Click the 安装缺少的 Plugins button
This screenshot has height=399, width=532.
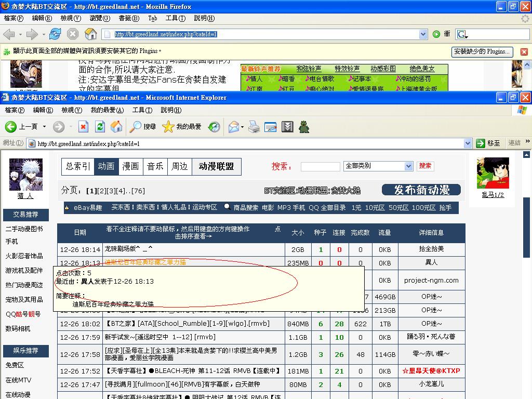[482, 51]
